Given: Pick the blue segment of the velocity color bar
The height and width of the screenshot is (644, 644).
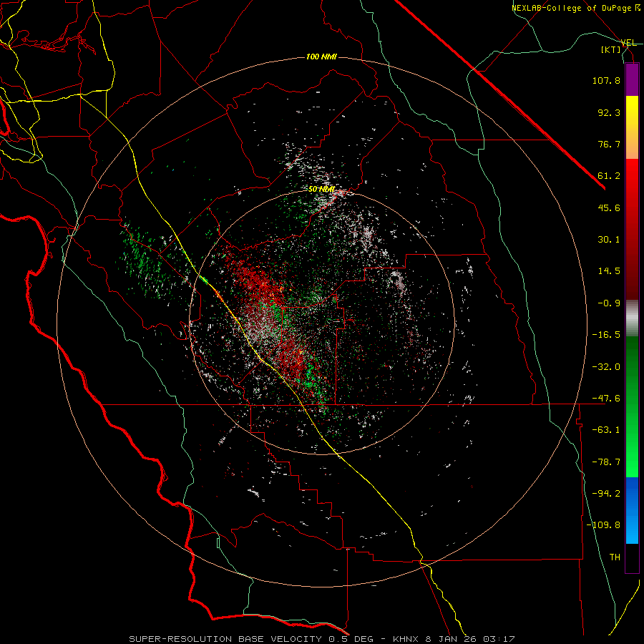Looking at the screenshot, I should tap(632, 510).
